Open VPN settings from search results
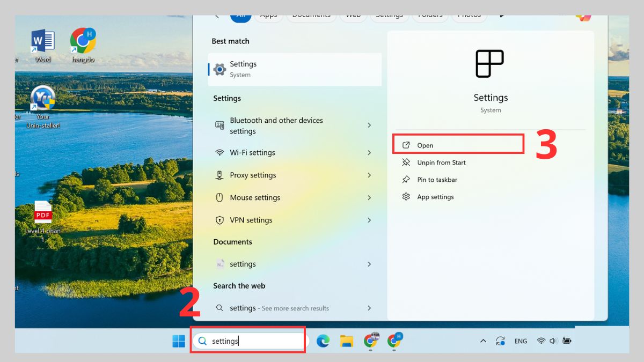This screenshot has height=362, width=644. point(251,220)
